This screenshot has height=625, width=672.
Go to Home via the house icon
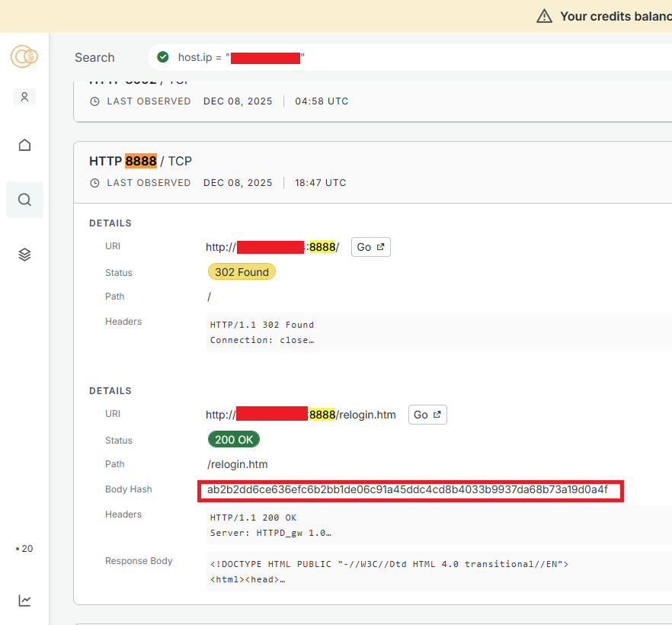click(x=24, y=145)
